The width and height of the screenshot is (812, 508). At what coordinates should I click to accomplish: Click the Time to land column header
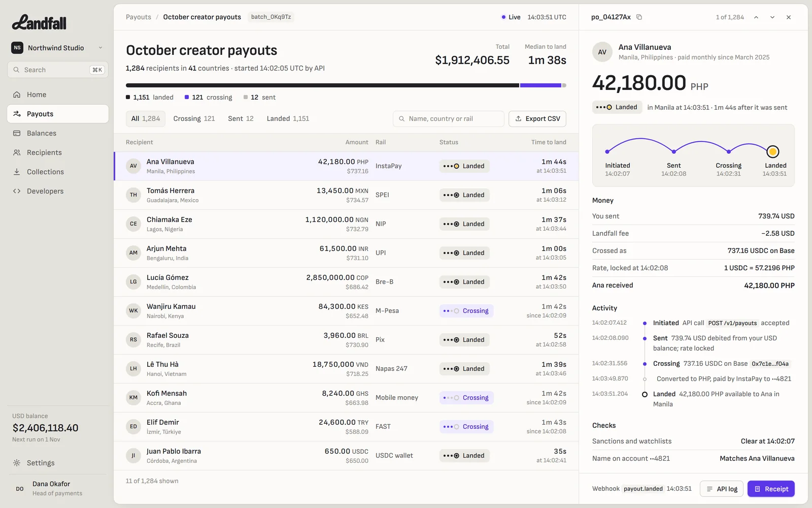549,142
